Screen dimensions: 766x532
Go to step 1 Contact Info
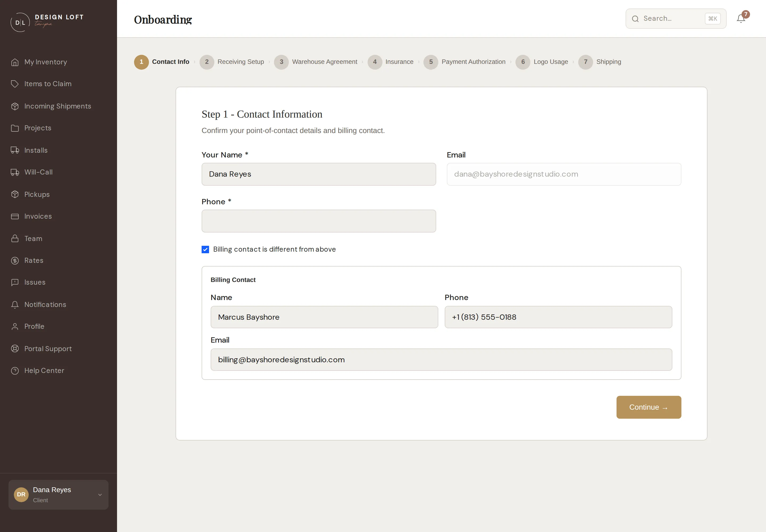click(x=162, y=62)
